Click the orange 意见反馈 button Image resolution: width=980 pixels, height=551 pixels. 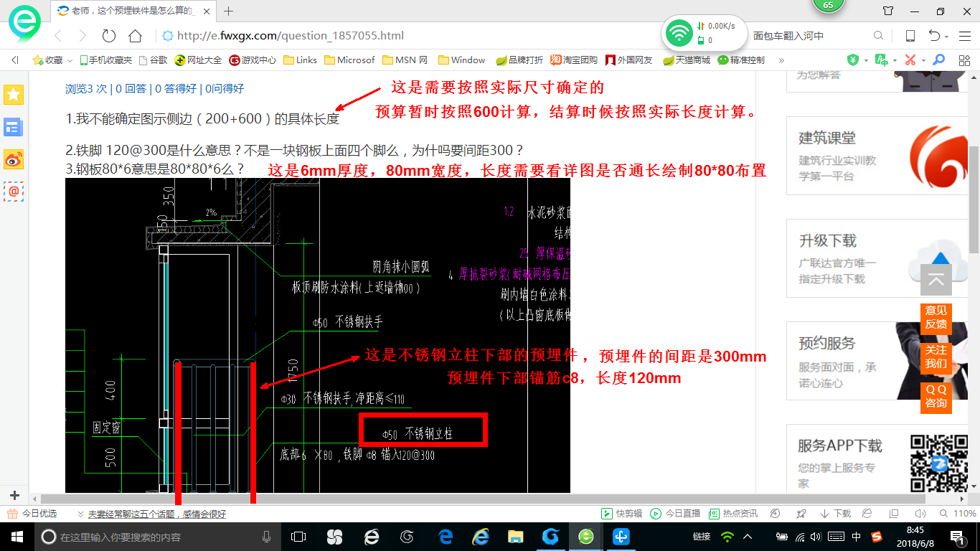936,318
